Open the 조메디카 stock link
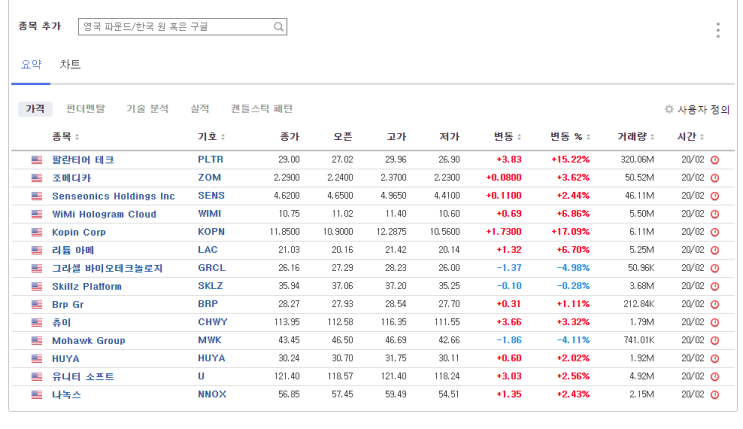 click(x=72, y=178)
